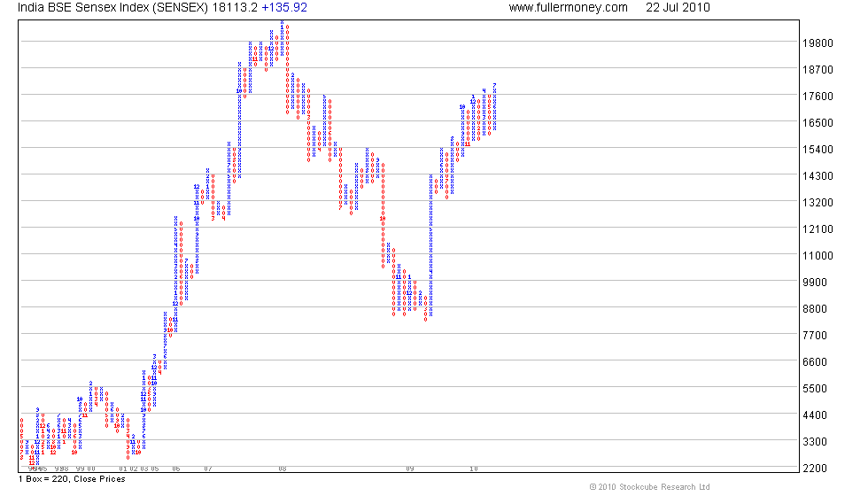Image resolution: width=868 pixels, height=496 pixels.
Task: Click the 11000 price axis label
Action: pyautogui.click(x=818, y=256)
